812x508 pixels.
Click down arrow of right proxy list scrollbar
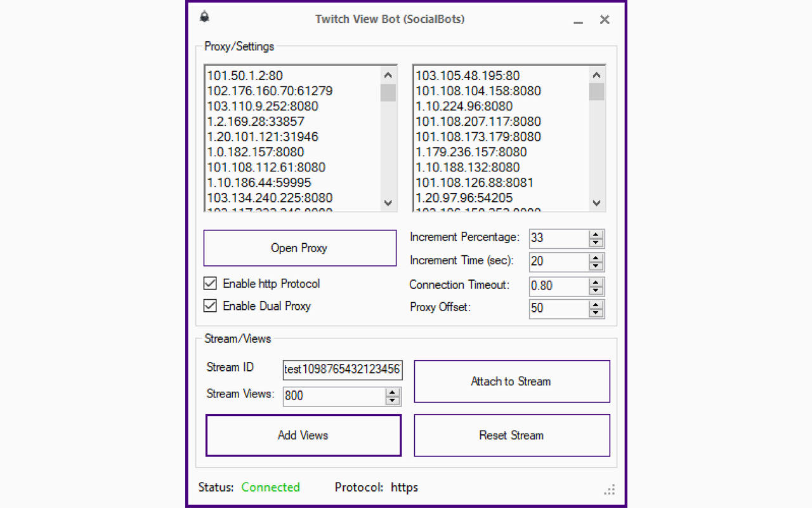pyautogui.click(x=596, y=203)
